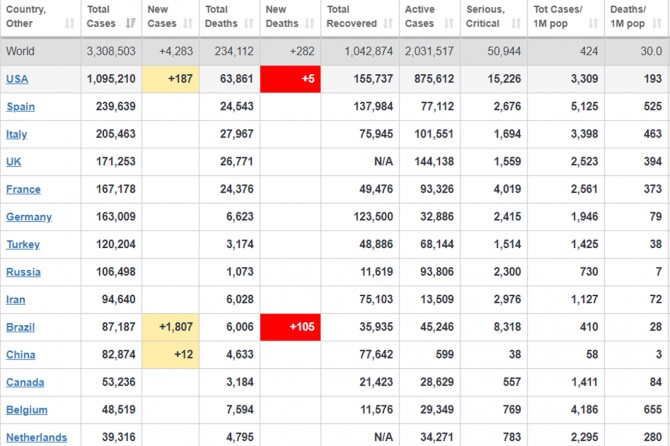Select China new cases +12 cell

[x=170, y=355]
